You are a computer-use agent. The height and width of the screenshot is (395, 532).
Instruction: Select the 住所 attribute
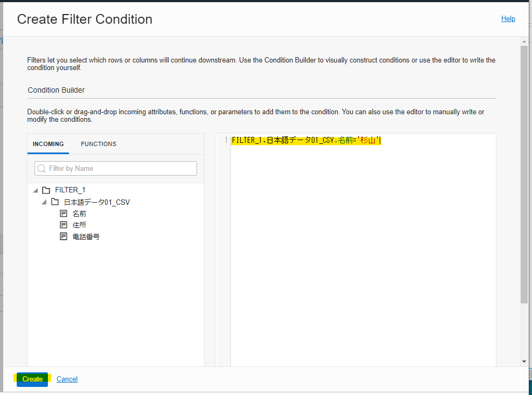click(79, 225)
